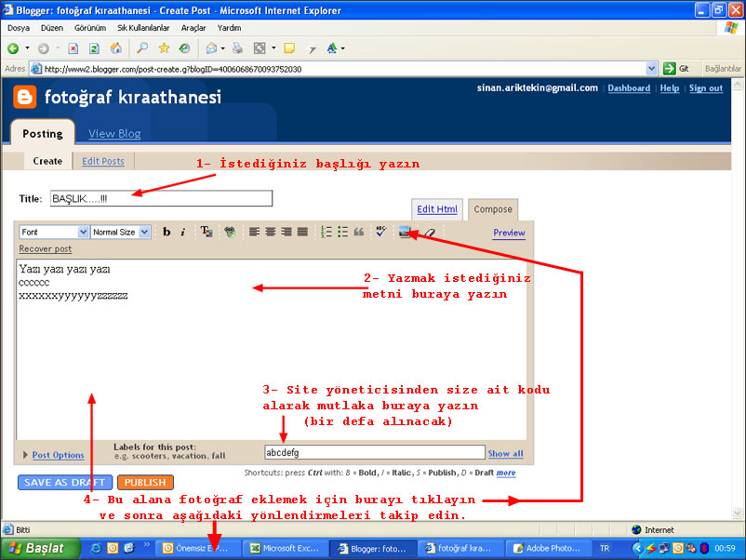Viewport: 746px width, 560px height.
Task: Open the Sık Kullanılanlar menu
Action: (x=143, y=28)
